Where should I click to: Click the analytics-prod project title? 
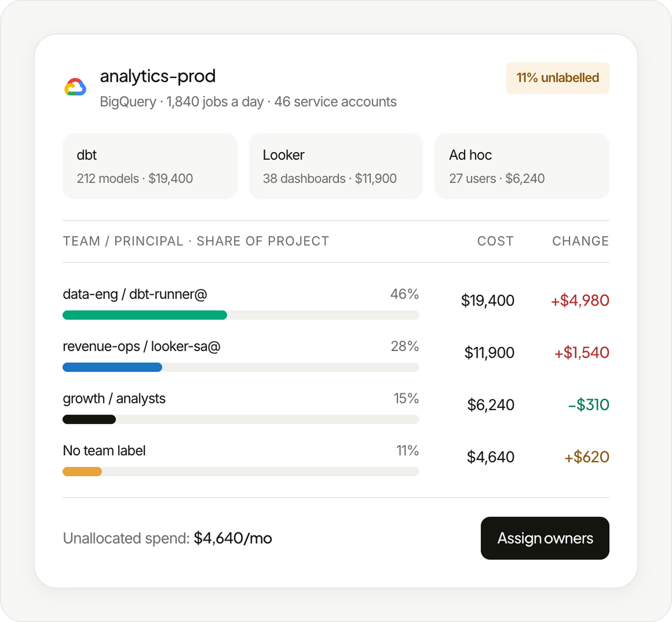(x=158, y=76)
